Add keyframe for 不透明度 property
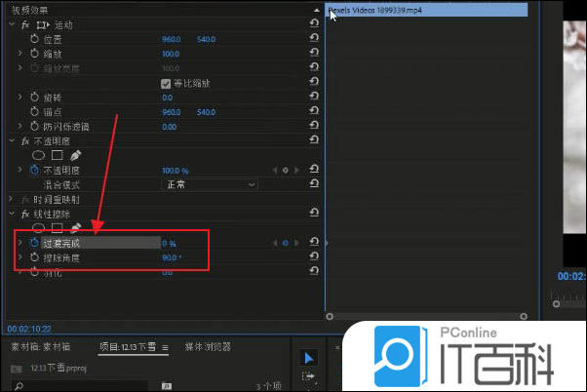Viewport: 587px width, 392px height. (x=286, y=171)
